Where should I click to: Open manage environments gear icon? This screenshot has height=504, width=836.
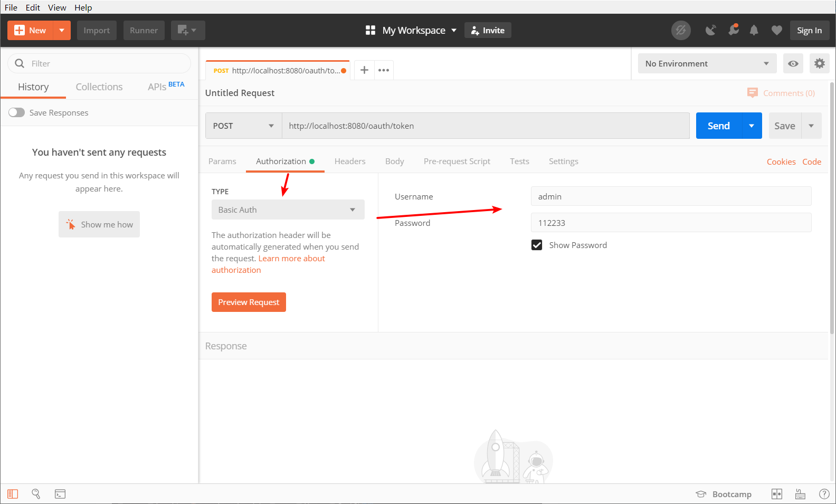[819, 64]
